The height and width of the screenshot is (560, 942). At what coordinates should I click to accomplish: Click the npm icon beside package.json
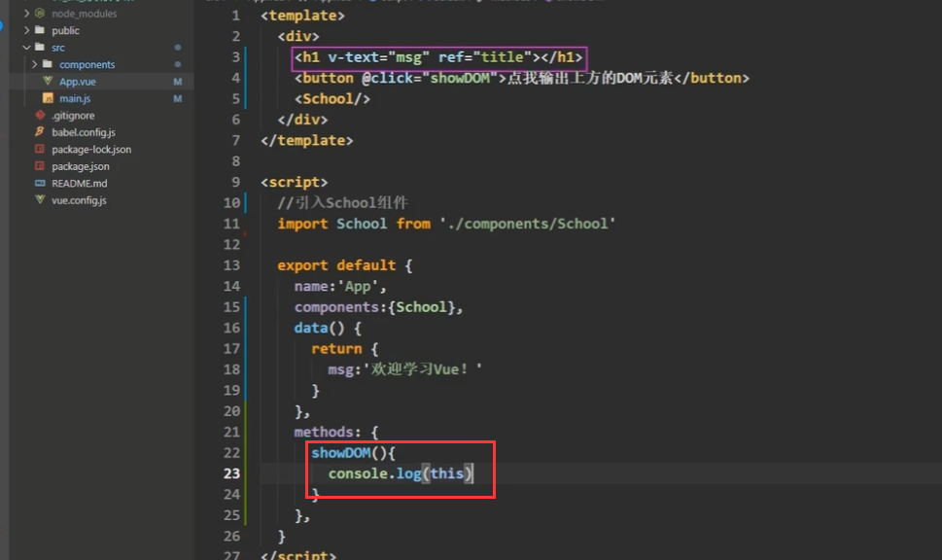(x=40, y=166)
